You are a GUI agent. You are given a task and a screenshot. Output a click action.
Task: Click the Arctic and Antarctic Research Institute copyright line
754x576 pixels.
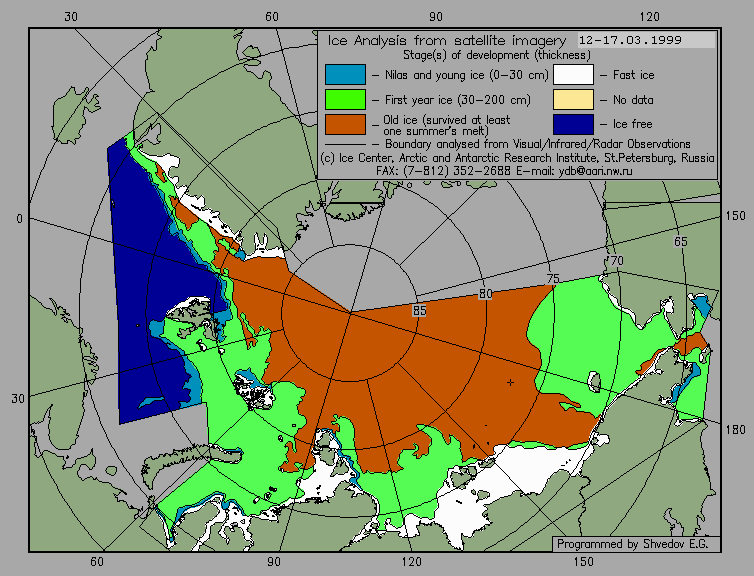click(x=517, y=158)
